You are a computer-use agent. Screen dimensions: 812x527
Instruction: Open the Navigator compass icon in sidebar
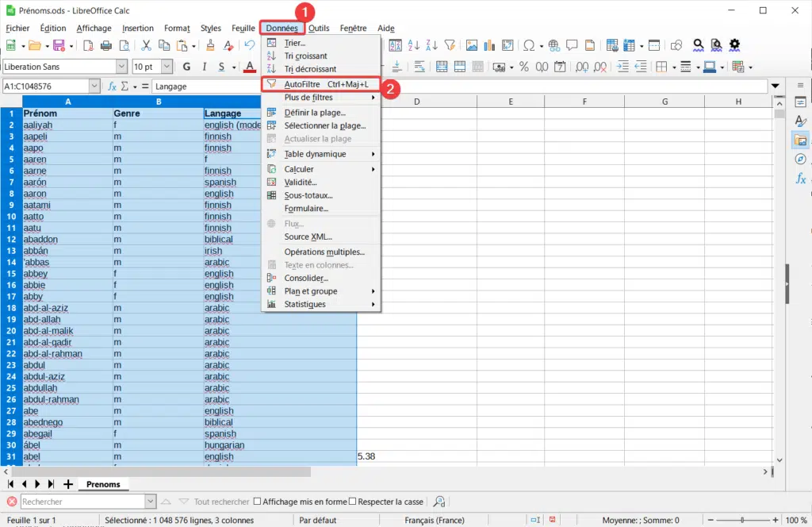click(800, 160)
